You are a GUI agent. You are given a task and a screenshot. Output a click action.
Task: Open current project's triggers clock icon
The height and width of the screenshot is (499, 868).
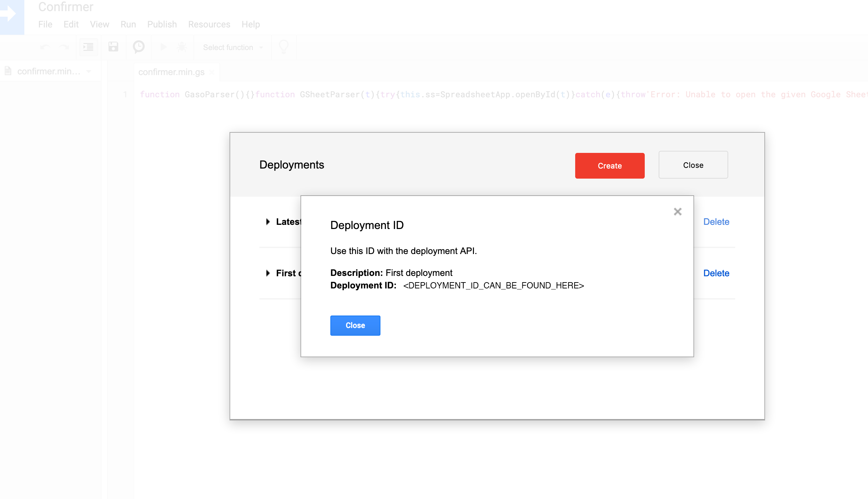(139, 47)
